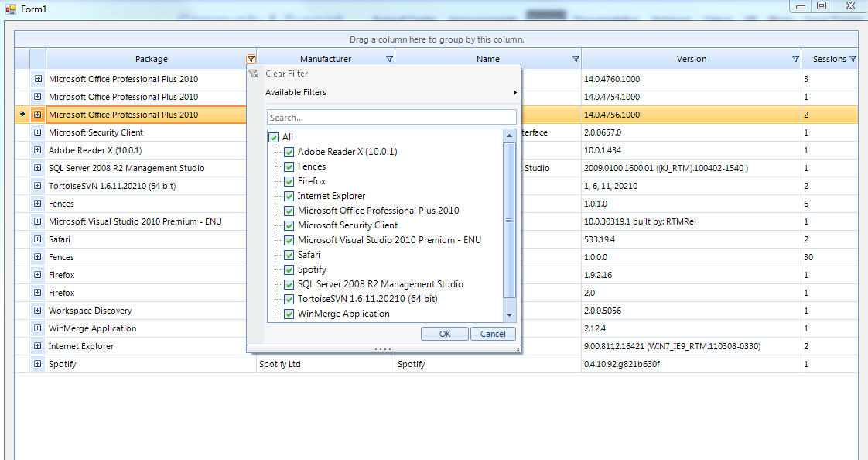868x460 pixels.
Task: Select version cell 9.00.8112.16421
Action: click(x=691, y=346)
